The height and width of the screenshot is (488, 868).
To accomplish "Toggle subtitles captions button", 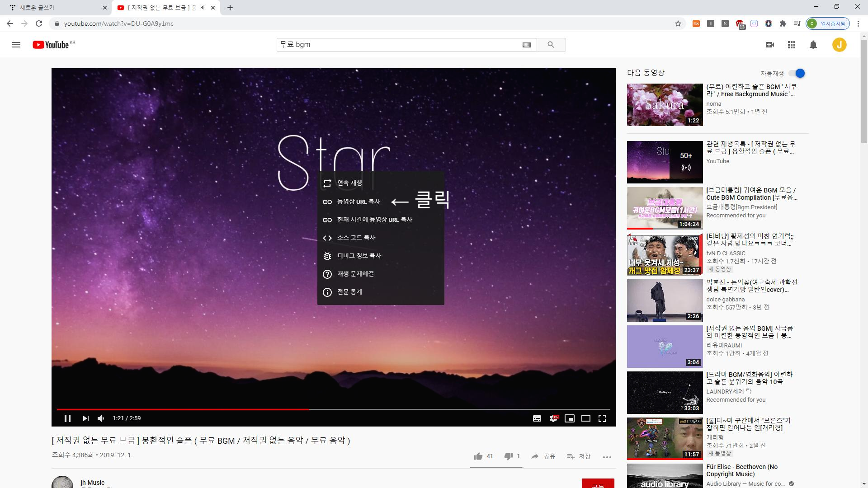I will point(537,418).
